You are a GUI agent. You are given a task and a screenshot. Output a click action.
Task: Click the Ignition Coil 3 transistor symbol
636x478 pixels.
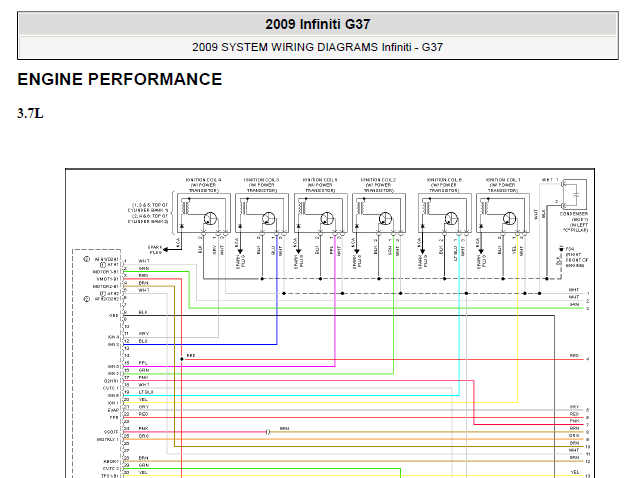pos(268,219)
